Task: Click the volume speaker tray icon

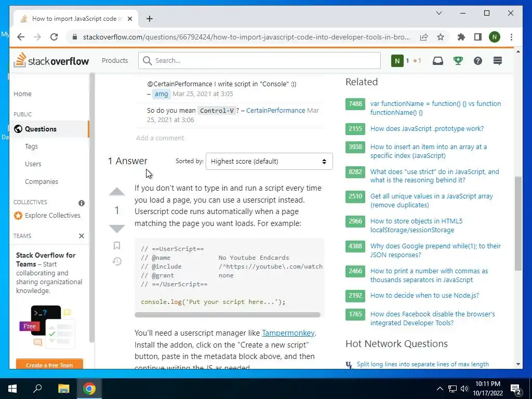Action: pos(464,389)
